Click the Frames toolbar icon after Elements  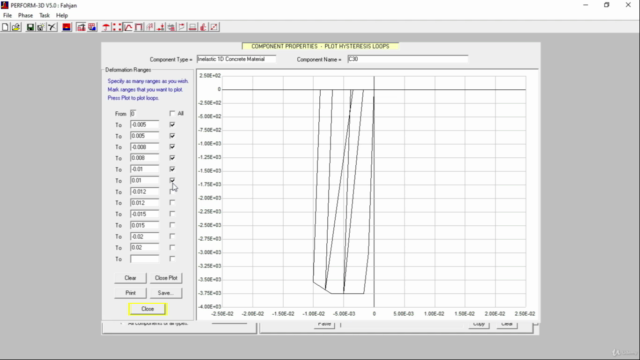click(150, 27)
